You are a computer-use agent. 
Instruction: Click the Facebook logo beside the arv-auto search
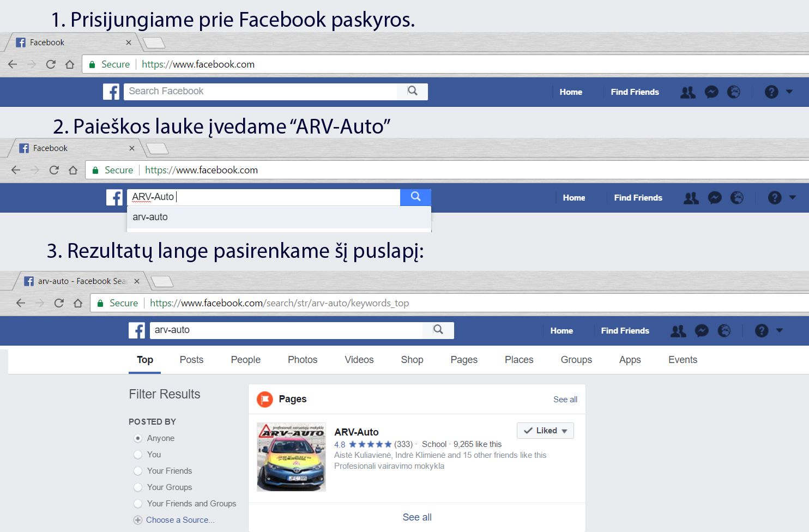(x=137, y=330)
